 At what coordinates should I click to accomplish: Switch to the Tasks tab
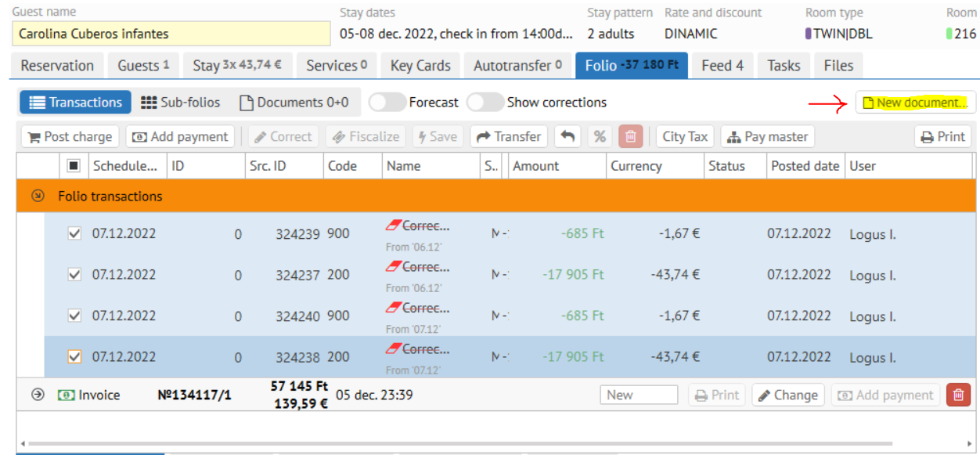(x=784, y=66)
